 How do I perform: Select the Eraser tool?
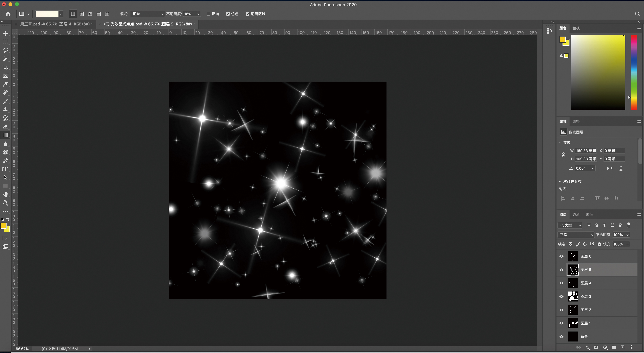[x=5, y=127]
